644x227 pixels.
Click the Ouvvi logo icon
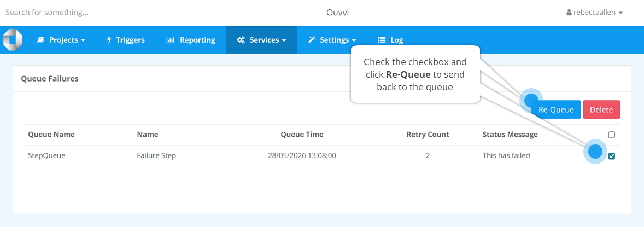tap(13, 40)
